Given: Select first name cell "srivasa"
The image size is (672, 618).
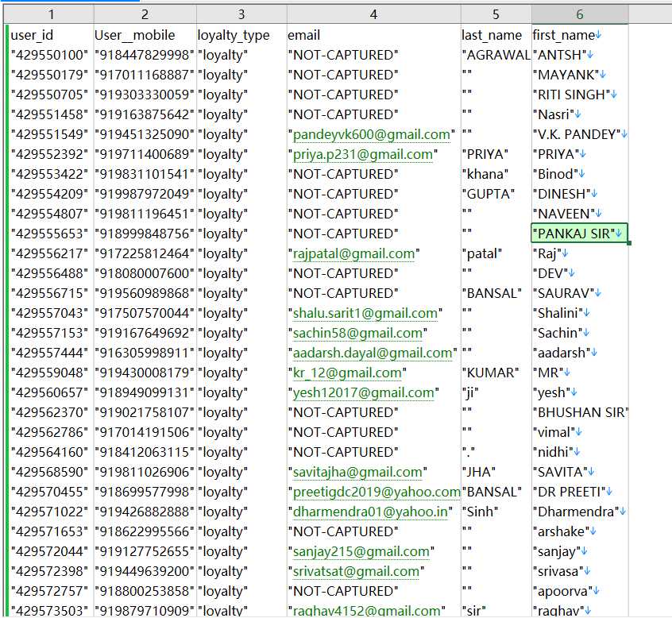Looking at the screenshot, I should 580,571.
